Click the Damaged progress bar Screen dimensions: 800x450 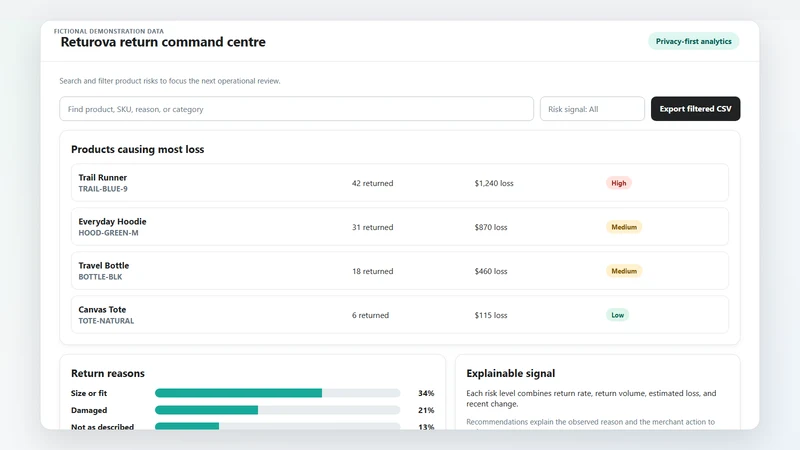tap(278, 410)
